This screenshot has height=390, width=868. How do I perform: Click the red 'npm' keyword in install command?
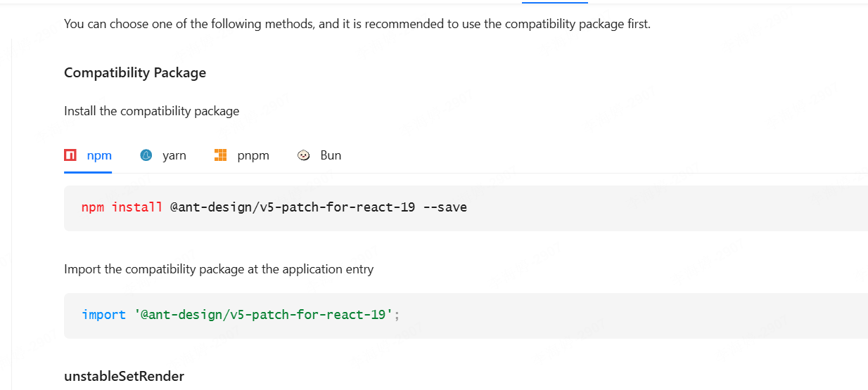pyautogui.click(x=93, y=207)
